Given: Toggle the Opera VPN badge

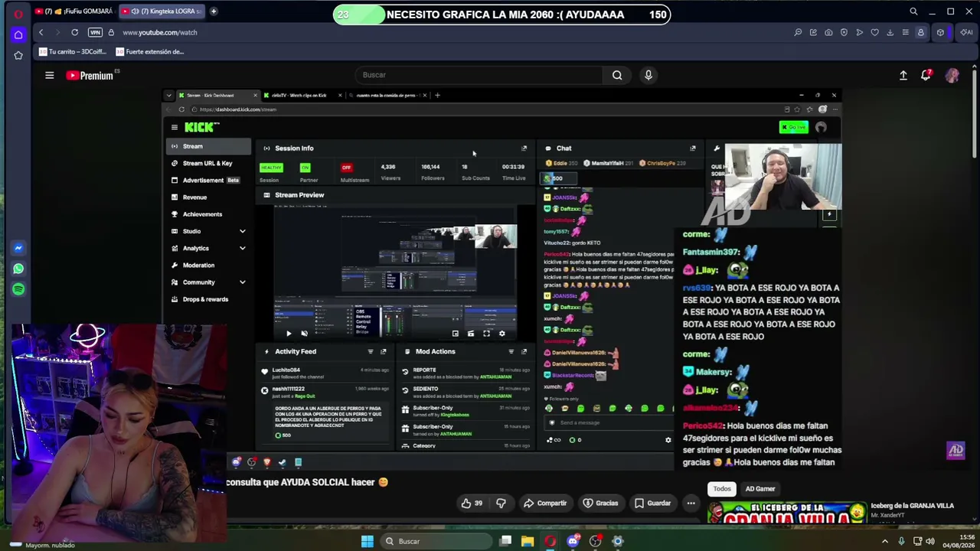Looking at the screenshot, I should pos(95,32).
